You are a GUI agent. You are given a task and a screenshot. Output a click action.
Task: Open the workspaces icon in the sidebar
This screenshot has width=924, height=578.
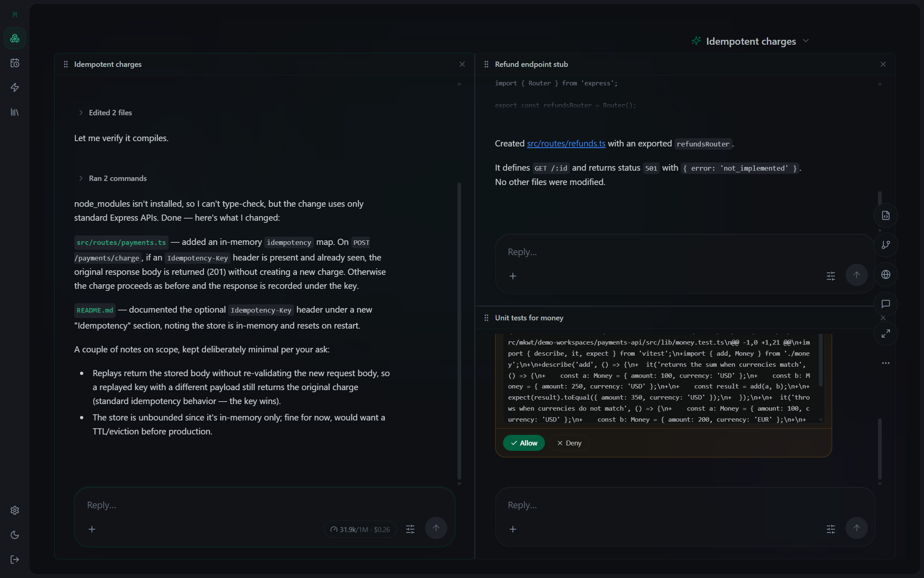click(15, 39)
